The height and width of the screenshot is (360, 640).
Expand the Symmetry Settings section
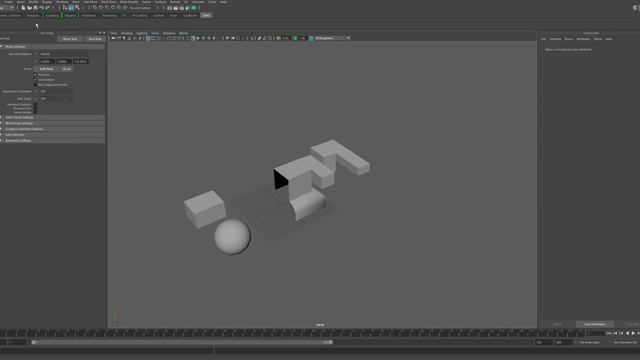[x=53, y=140]
